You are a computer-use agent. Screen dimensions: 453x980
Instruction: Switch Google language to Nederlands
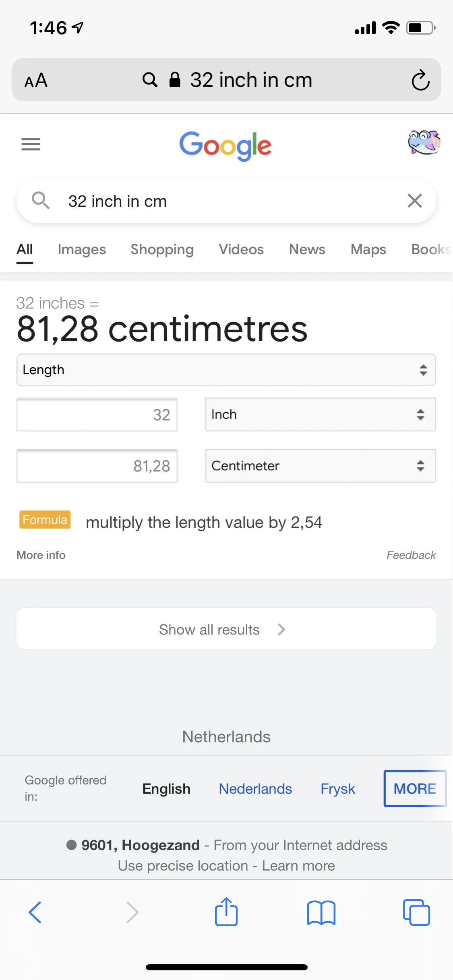[x=255, y=789]
